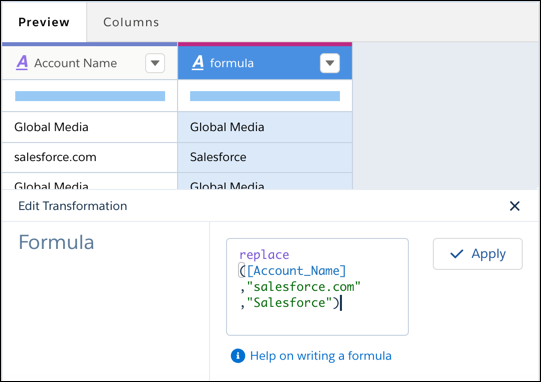Open the formula column dropdown menu
This screenshot has width=541, height=382.
330,63
